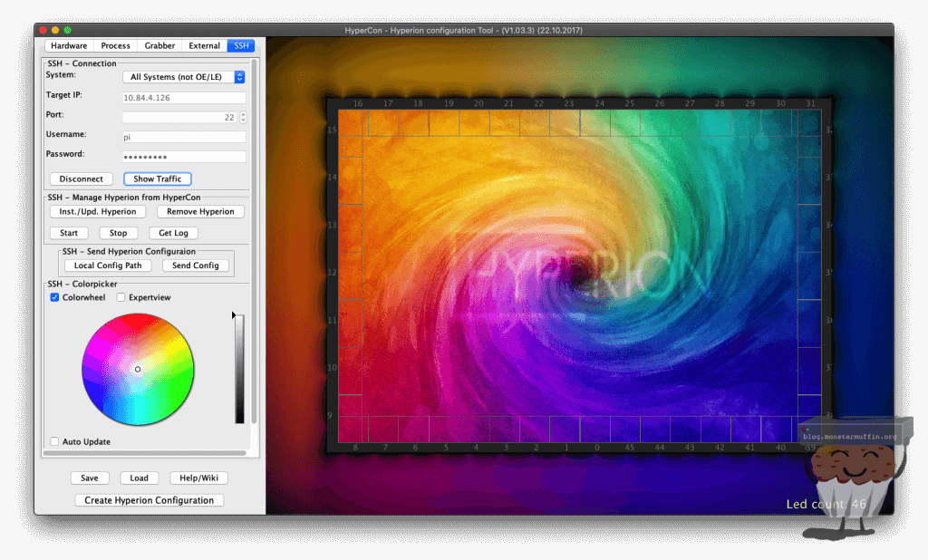Click the Show Traffic button
Viewport: 928px width, 560px height.
click(158, 179)
